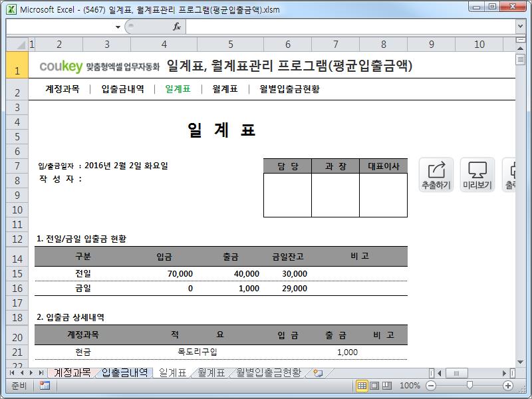Click the 100% zoom level
Image resolution: width=532 pixels, height=399 pixels.
pyautogui.click(x=410, y=386)
